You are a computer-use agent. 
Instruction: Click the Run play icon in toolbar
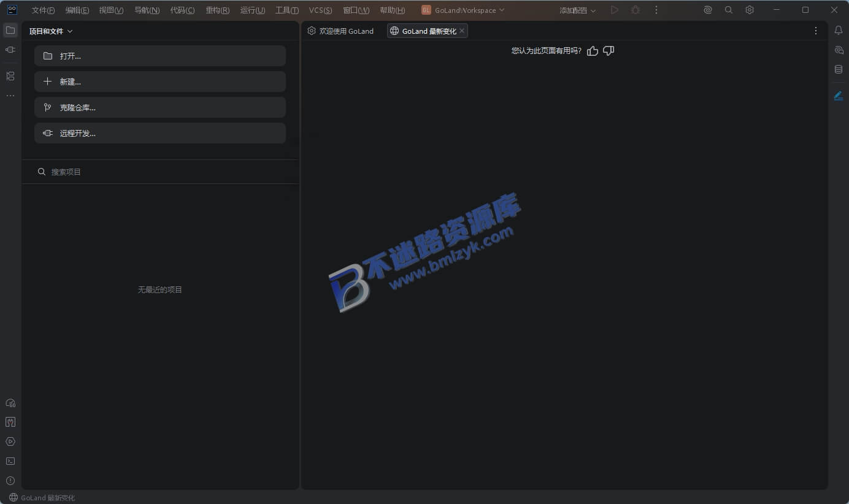[615, 10]
